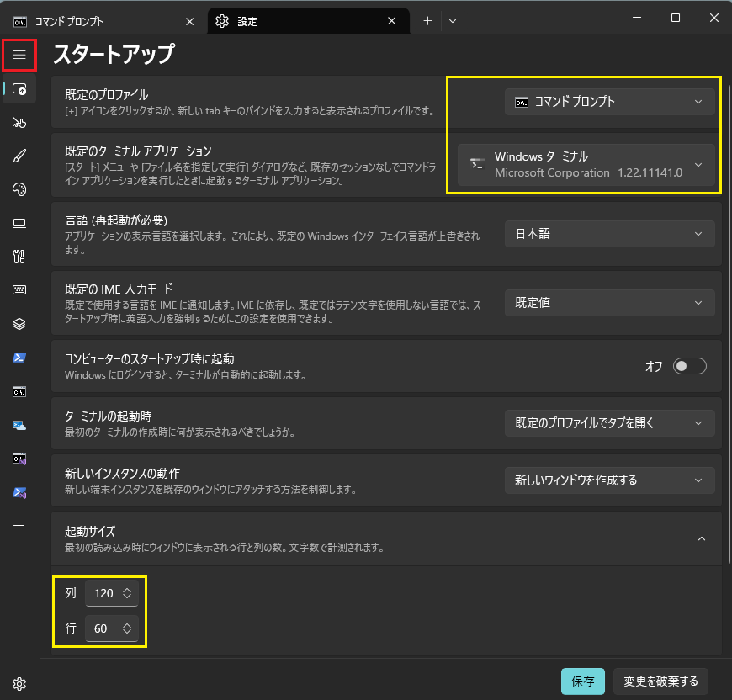Open the ターミナルの起動時 dropdown

click(x=610, y=423)
